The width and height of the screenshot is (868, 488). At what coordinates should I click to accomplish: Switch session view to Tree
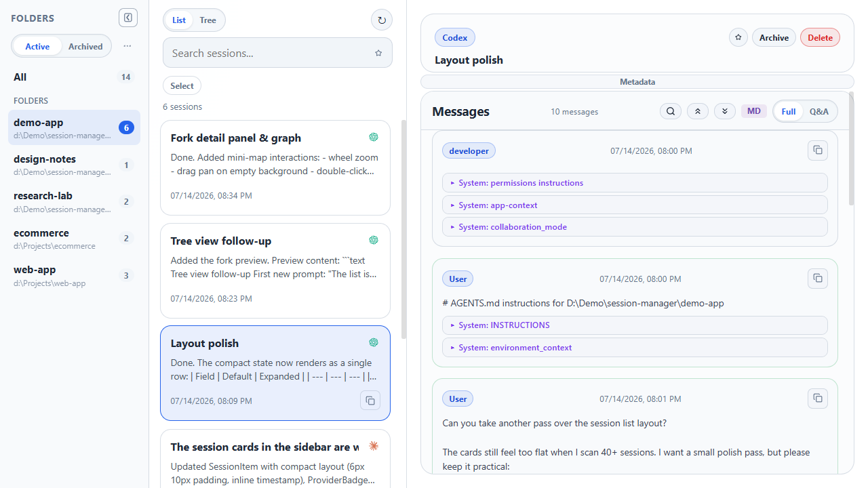coord(208,20)
